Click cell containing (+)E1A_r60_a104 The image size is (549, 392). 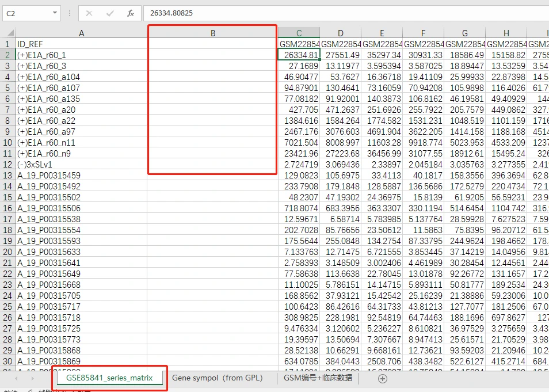(81, 77)
